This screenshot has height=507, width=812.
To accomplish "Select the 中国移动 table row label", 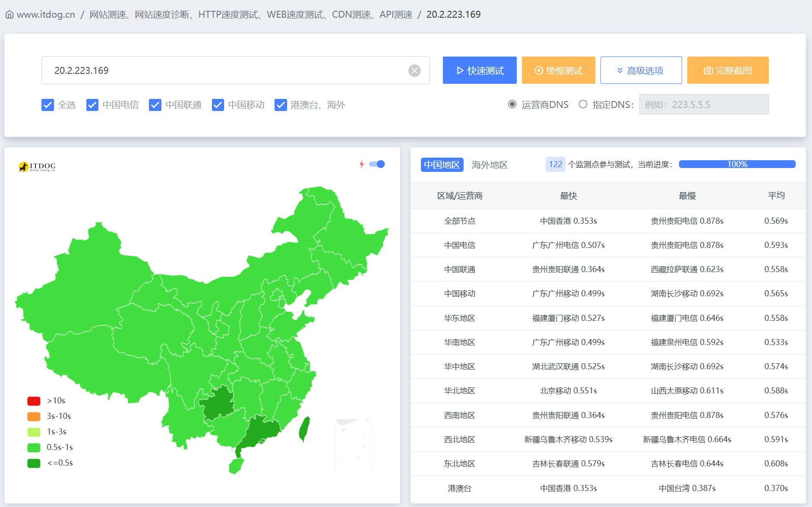I will (460, 294).
